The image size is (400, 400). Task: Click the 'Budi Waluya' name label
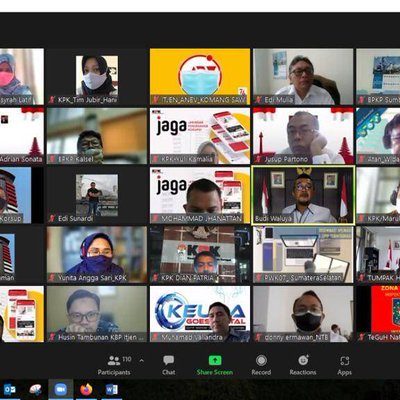coord(273,219)
